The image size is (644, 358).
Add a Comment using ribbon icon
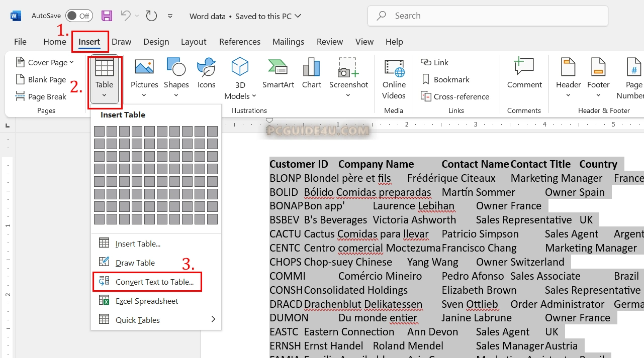(x=524, y=74)
